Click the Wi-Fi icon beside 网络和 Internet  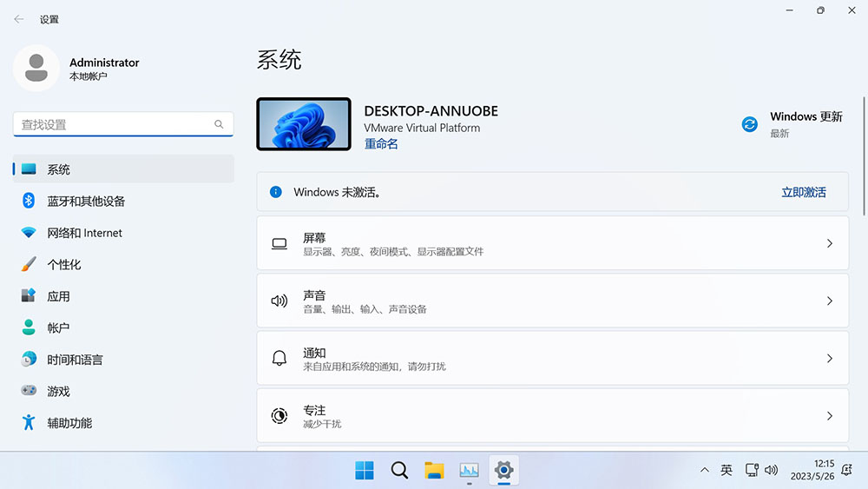point(29,233)
